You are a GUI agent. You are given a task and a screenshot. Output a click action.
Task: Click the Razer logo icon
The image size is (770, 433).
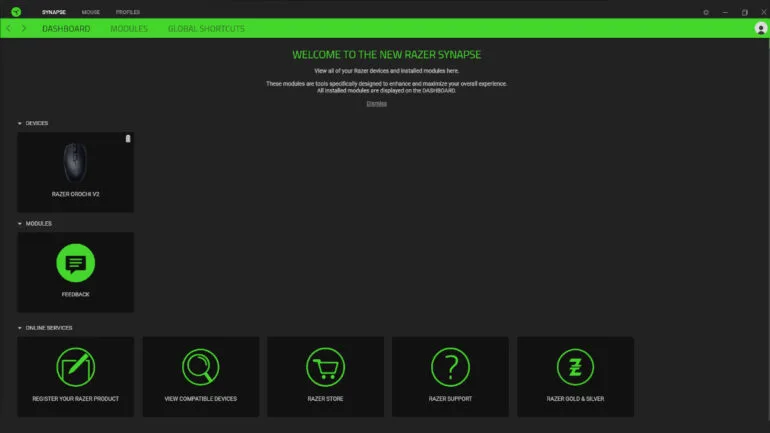pyautogui.click(x=16, y=12)
